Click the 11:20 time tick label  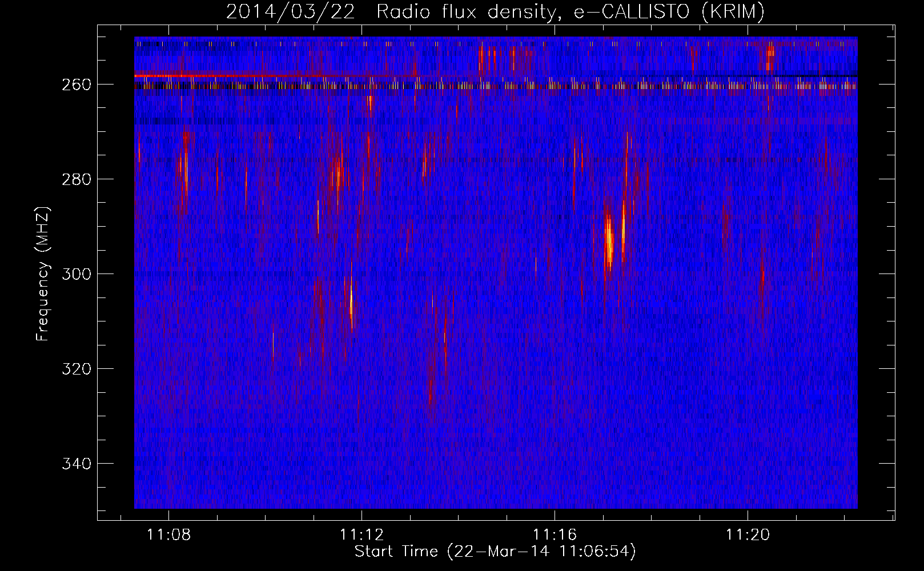(x=748, y=535)
